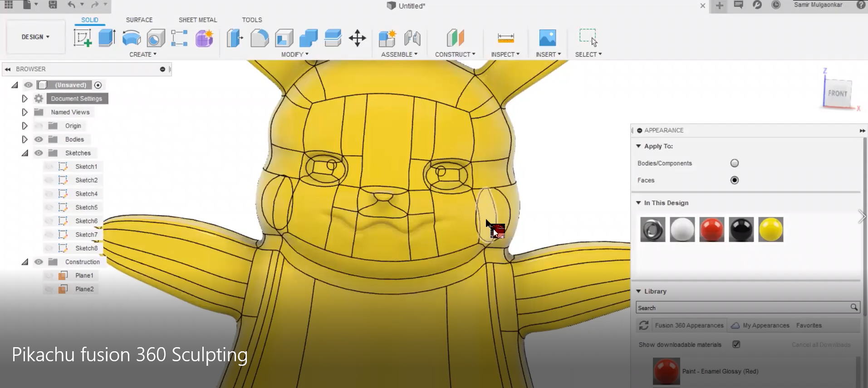Activate the Move/Copy tool
Image resolution: width=868 pixels, height=388 pixels.
coord(358,38)
